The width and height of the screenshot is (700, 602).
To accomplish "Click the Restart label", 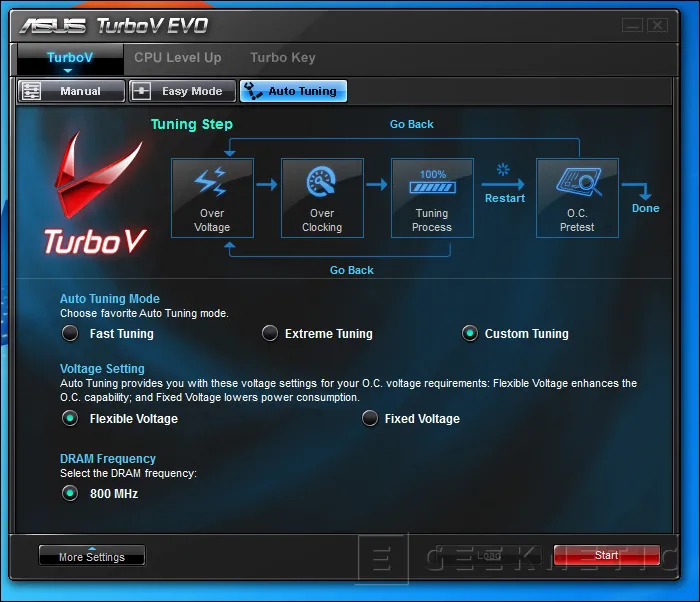I will (x=505, y=198).
